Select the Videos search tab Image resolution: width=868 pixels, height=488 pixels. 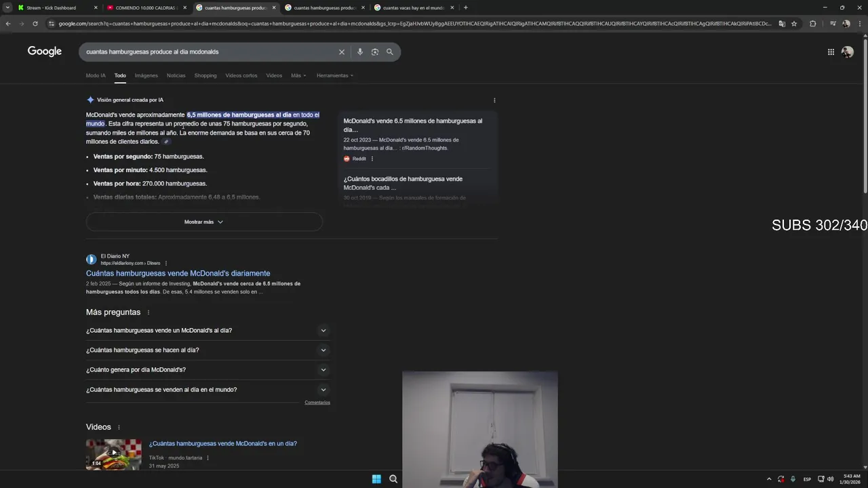tap(274, 75)
